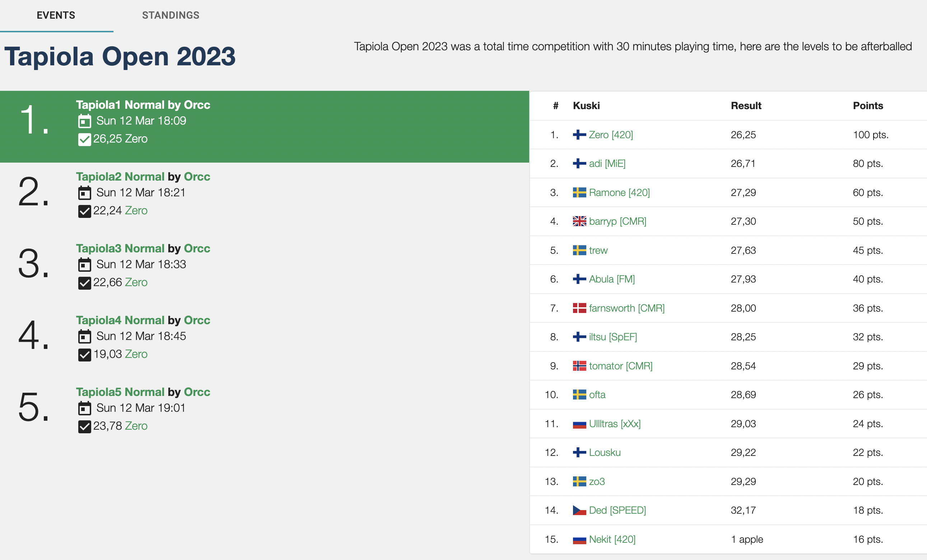Click the calendar icon next to 19:01
Image resolution: width=927 pixels, height=560 pixels.
[x=84, y=409]
